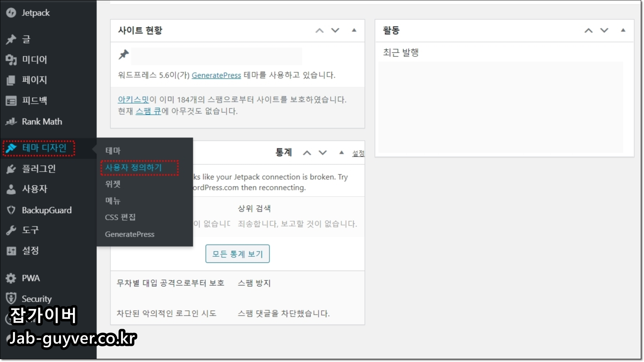Click the Security shield icon

click(x=11, y=298)
